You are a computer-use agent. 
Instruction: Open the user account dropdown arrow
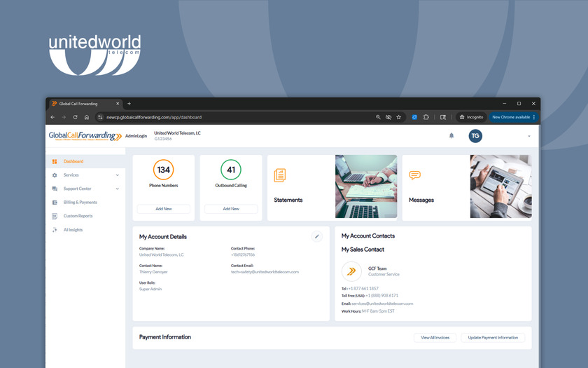tap(529, 136)
